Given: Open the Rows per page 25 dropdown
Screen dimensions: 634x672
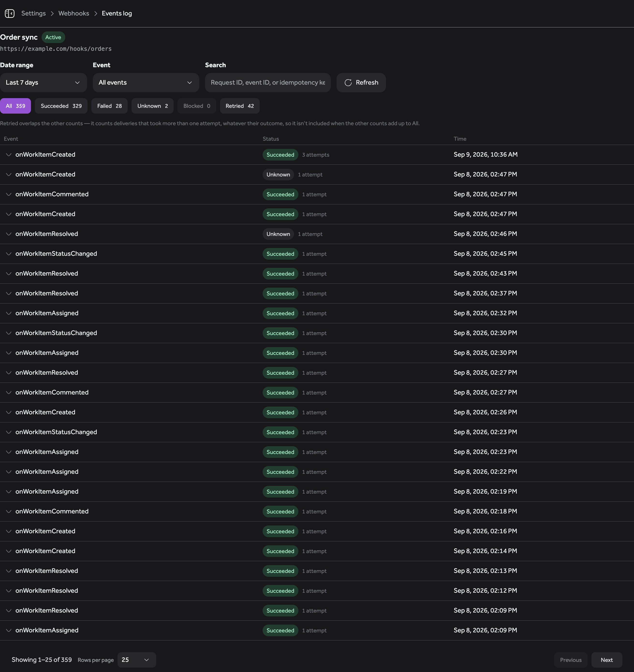Looking at the screenshot, I should tap(137, 660).
